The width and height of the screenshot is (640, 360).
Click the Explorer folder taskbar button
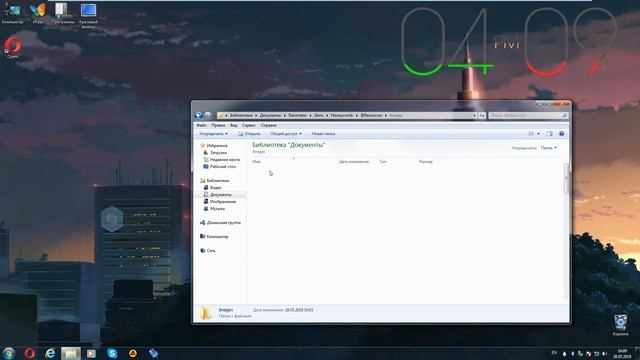(71, 353)
